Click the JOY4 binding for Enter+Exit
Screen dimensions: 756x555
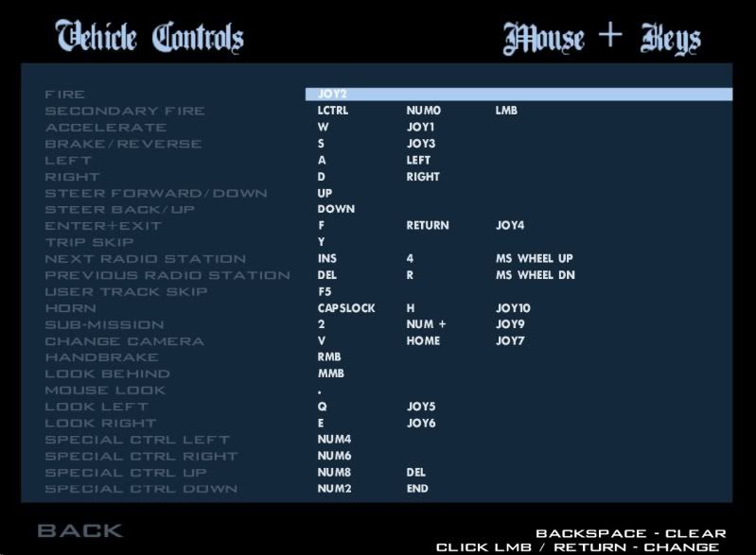pos(510,225)
